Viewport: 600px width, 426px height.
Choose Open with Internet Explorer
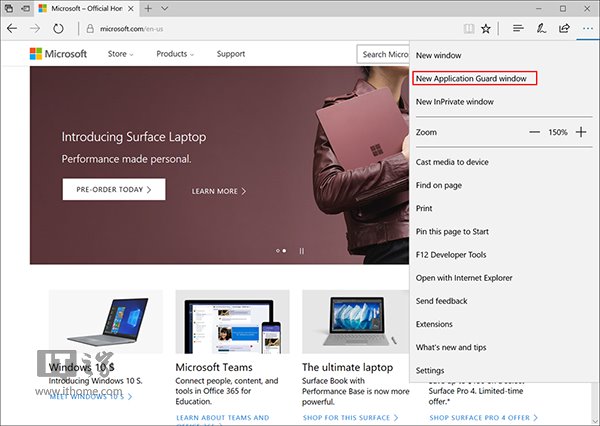click(x=464, y=278)
